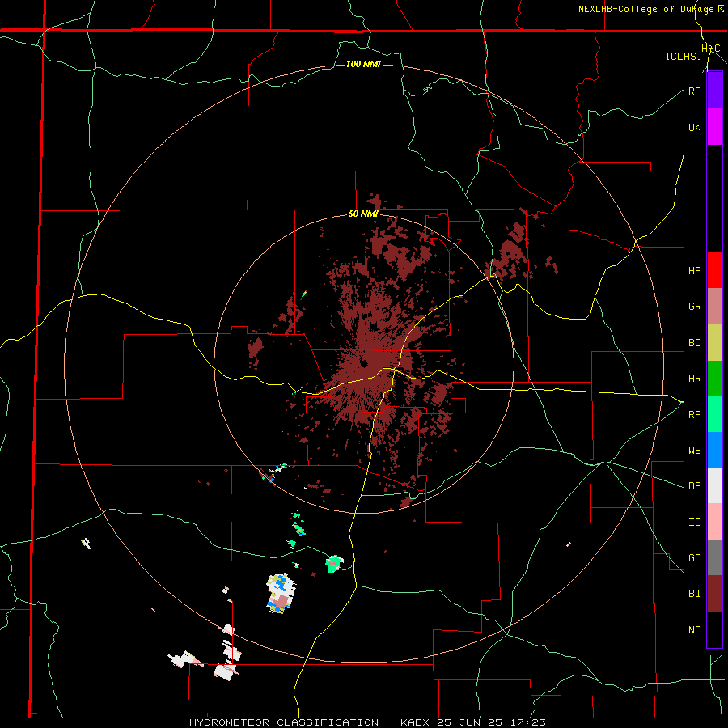Click the DS legend label
The height and width of the screenshot is (728, 728).
[x=694, y=486]
